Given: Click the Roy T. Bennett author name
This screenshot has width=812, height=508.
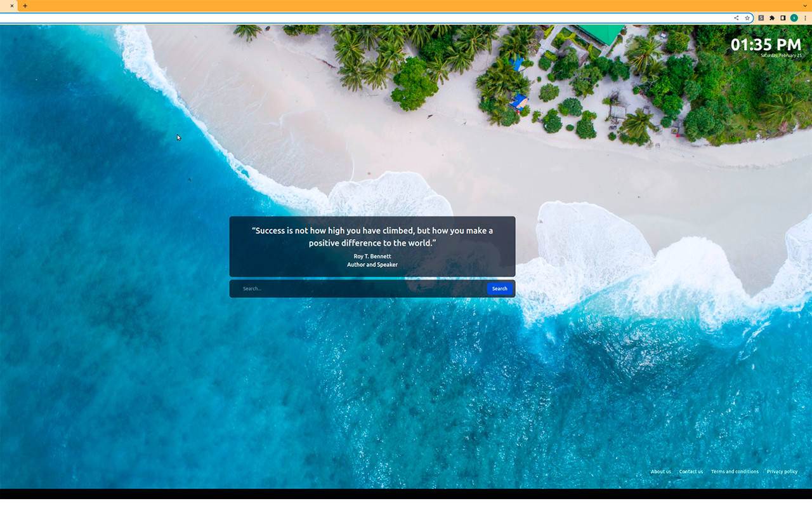Looking at the screenshot, I should pyautogui.click(x=372, y=257).
